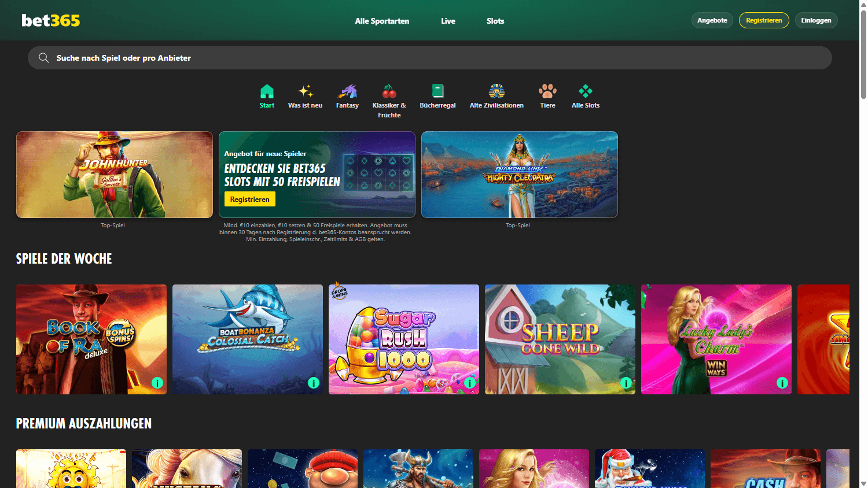Focus the Suche nach Spiel search field
Screen dimensions: 868x488
[430, 58]
